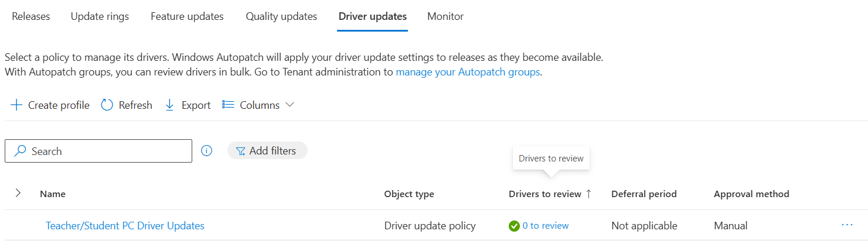Open the manage your Autopatch groups link
Image resolution: width=868 pixels, height=241 pixels.
(468, 73)
